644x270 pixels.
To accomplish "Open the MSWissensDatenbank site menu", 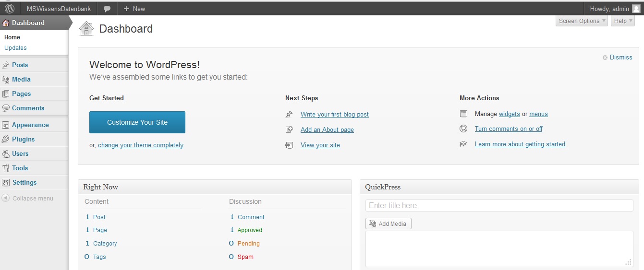I will 59,9.
